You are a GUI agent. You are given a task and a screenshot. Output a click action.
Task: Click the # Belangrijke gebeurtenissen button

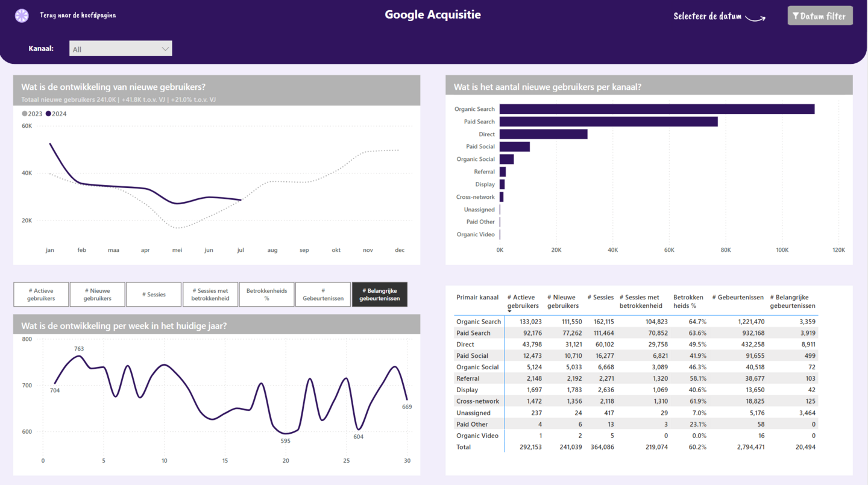click(380, 295)
